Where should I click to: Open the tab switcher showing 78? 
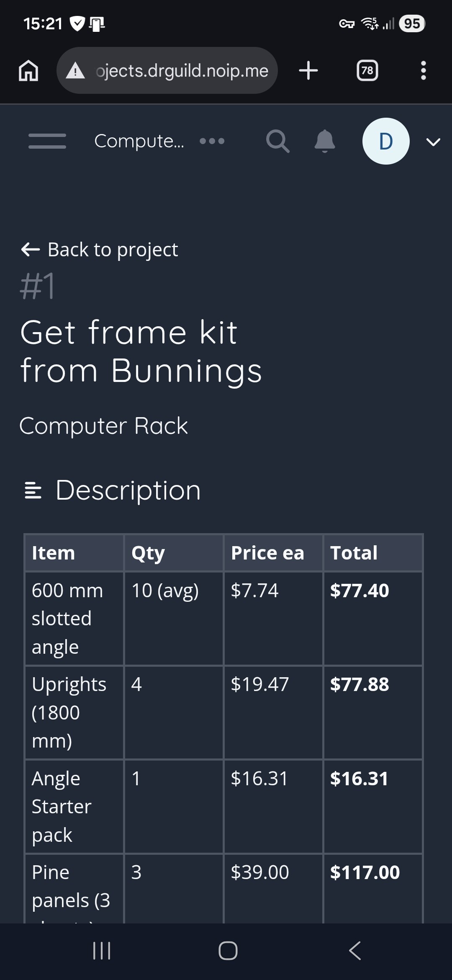coord(367,70)
